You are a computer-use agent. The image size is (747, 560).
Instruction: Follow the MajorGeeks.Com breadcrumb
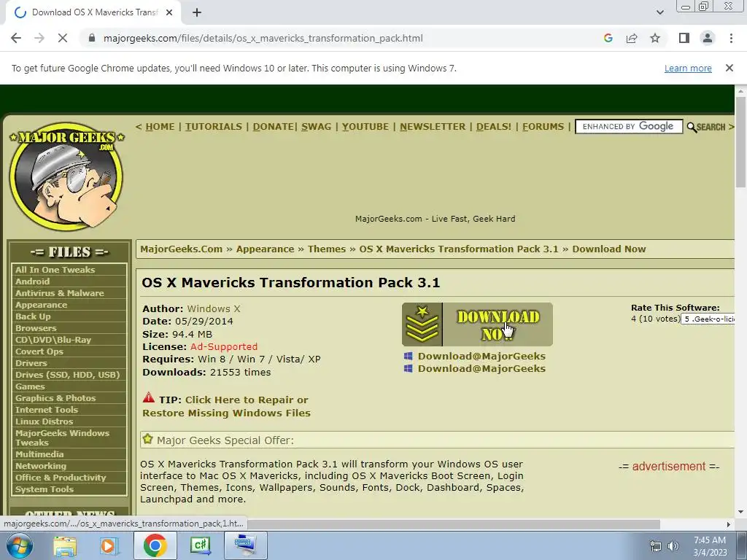point(181,249)
